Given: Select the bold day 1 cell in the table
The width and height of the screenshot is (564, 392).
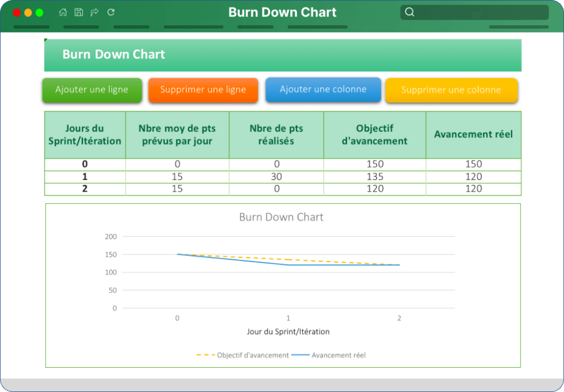Looking at the screenshot, I should click(x=85, y=177).
